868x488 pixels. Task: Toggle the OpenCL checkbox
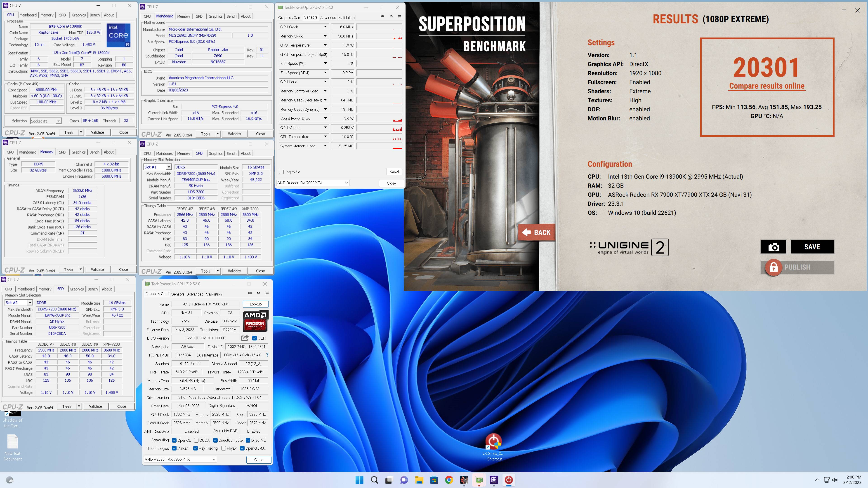coord(174,440)
